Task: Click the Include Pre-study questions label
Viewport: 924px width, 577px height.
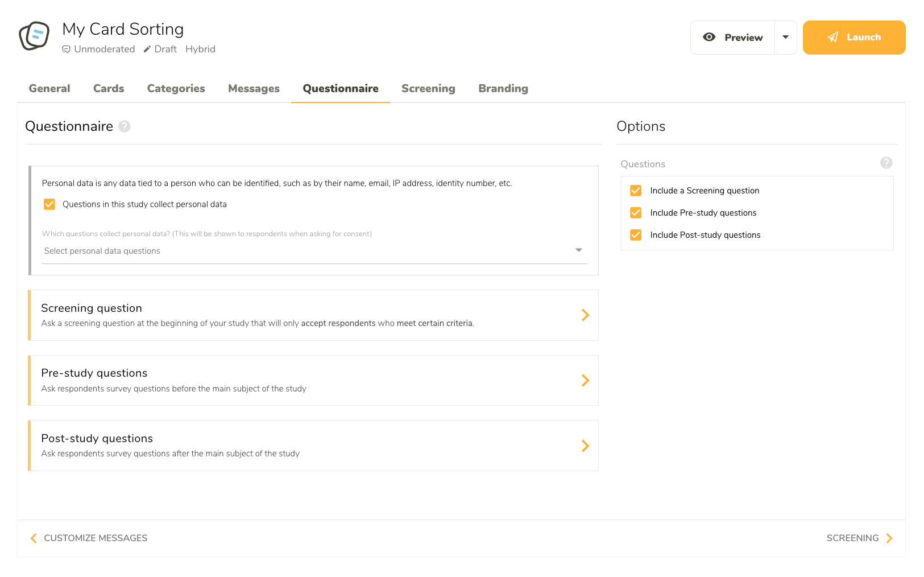Action: pos(703,213)
